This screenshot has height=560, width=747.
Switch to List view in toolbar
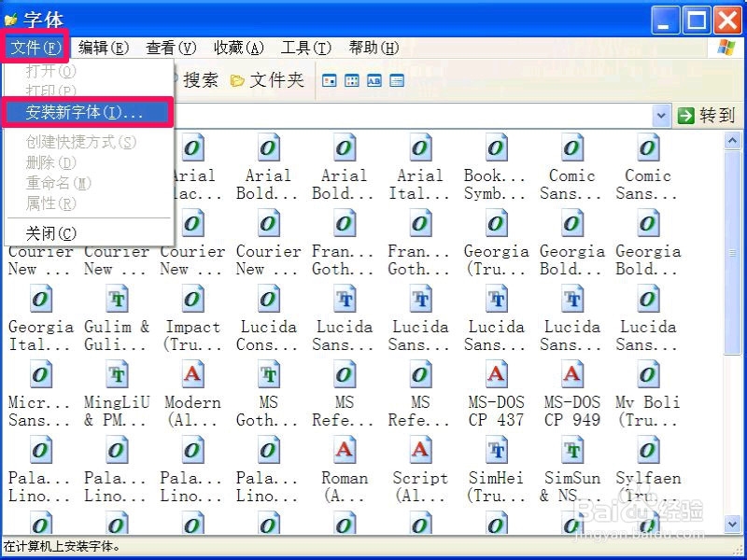(x=352, y=80)
